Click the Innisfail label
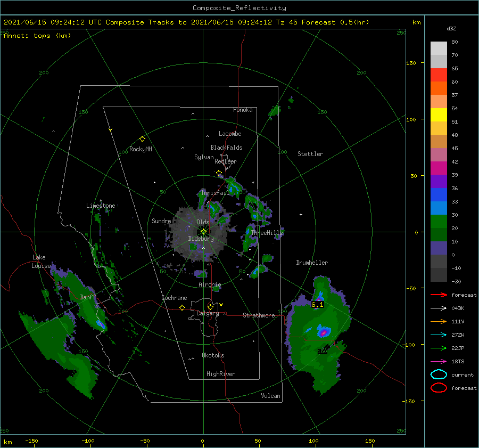 215,193
